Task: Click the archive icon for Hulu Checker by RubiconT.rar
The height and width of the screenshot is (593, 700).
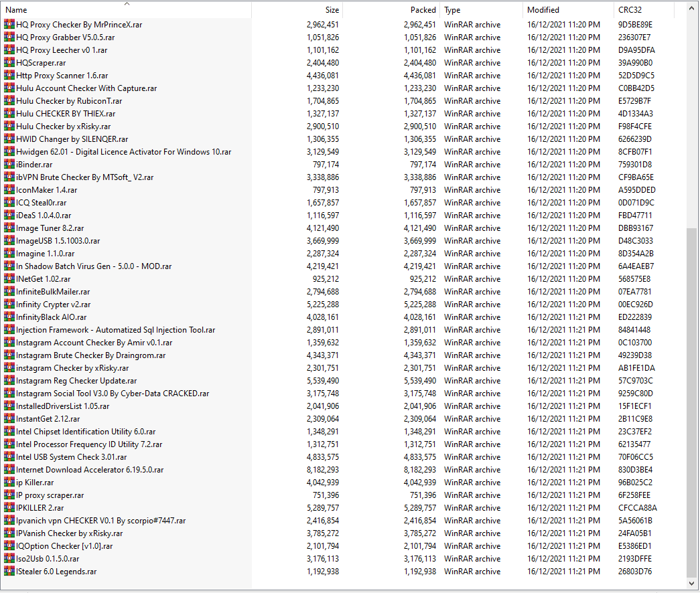Action: click(x=9, y=101)
